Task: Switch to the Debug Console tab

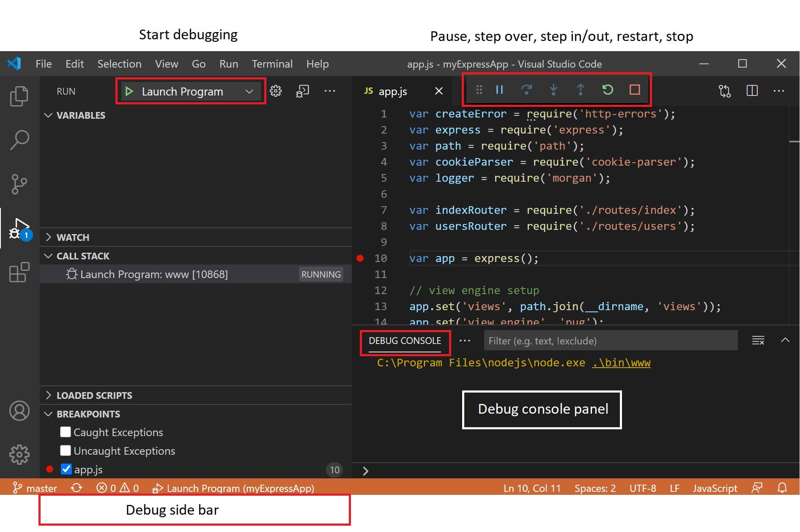Action: tap(405, 341)
